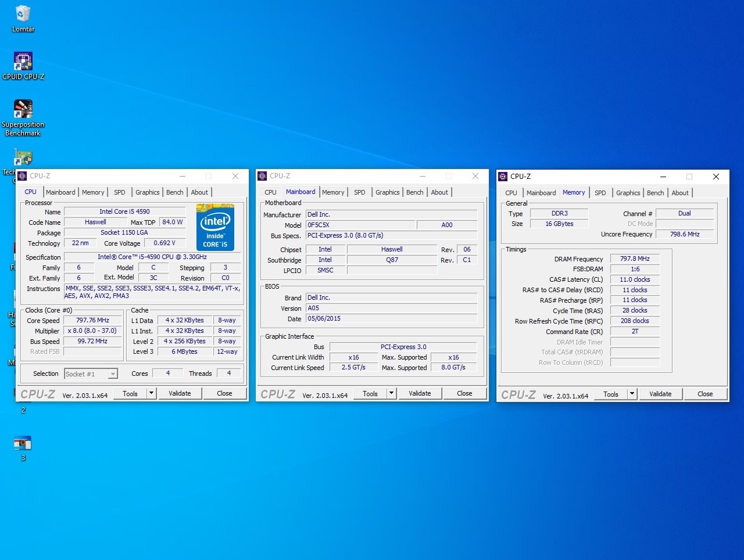The image size is (744, 560).
Task: Open the Graphics tab in the Mainboard window
Action: (388, 192)
